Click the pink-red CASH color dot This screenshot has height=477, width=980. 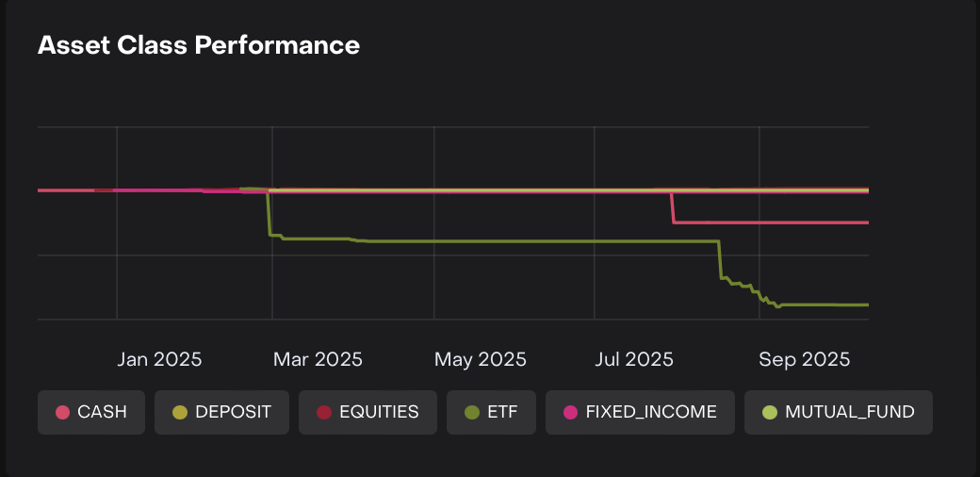tap(63, 412)
